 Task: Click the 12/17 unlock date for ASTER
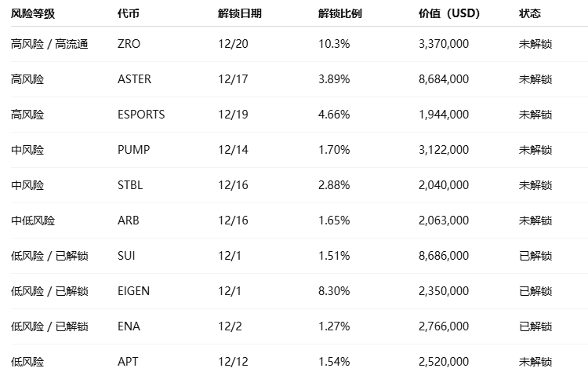pos(233,79)
